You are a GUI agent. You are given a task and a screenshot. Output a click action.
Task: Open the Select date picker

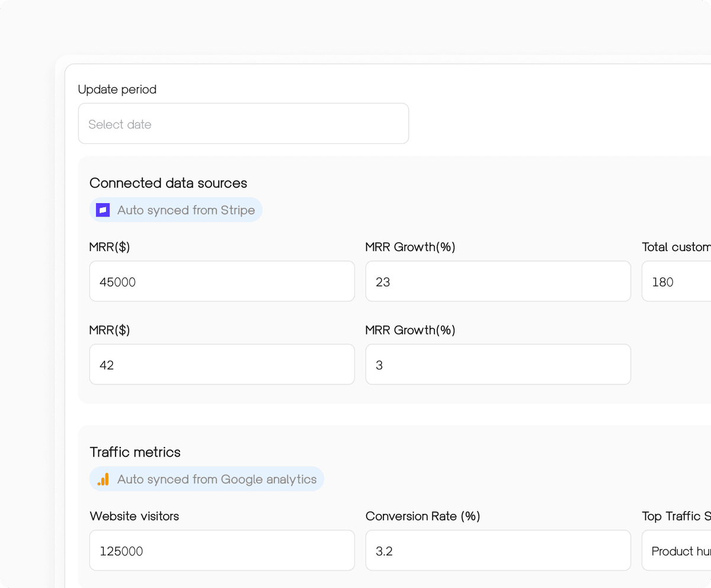click(x=243, y=123)
